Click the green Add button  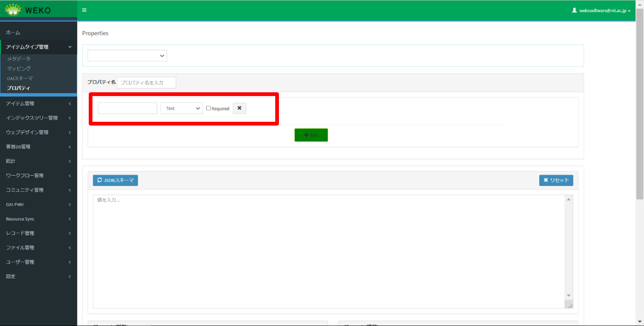coord(311,135)
